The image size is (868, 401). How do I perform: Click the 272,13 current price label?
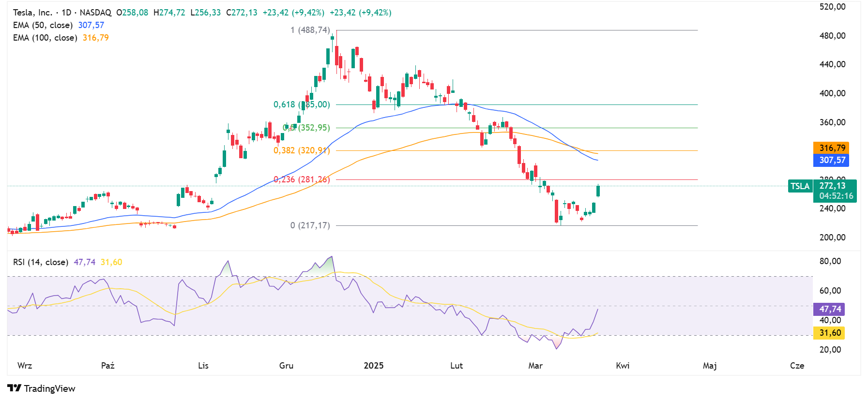(x=833, y=186)
